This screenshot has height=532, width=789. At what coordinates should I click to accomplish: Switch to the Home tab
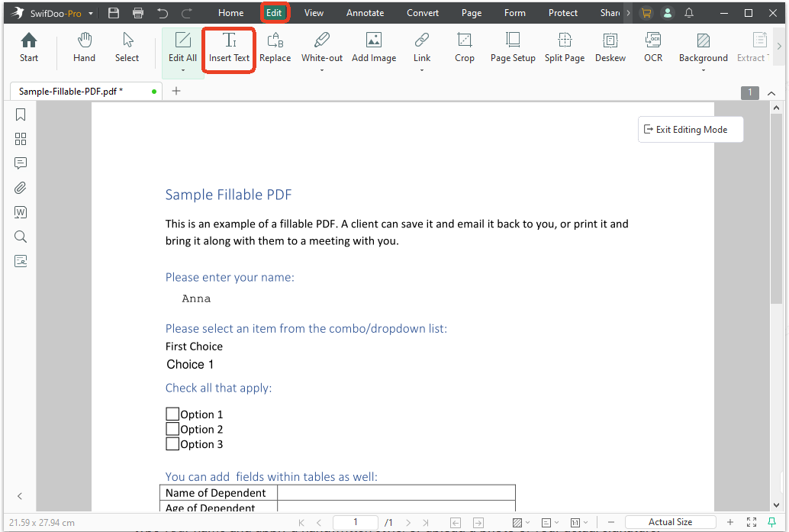point(231,13)
